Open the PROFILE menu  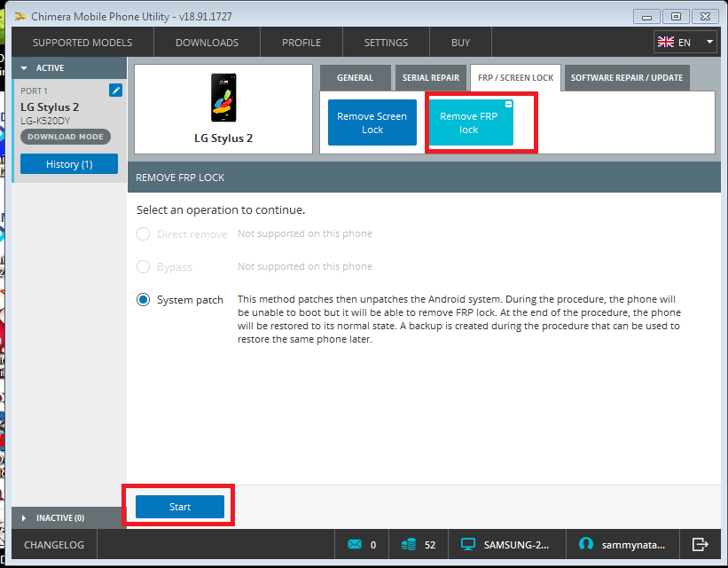(x=301, y=43)
